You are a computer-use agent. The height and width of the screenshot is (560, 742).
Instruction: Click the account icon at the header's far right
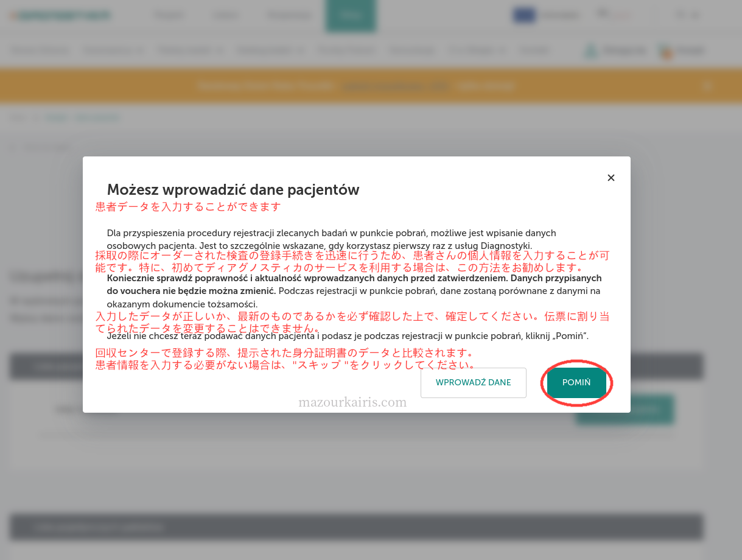click(681, 15)
